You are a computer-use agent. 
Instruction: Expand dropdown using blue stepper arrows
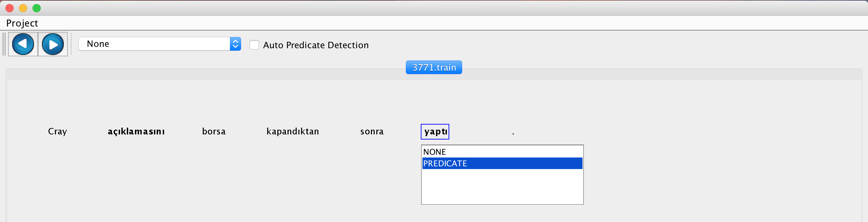(x=235, y=44)
